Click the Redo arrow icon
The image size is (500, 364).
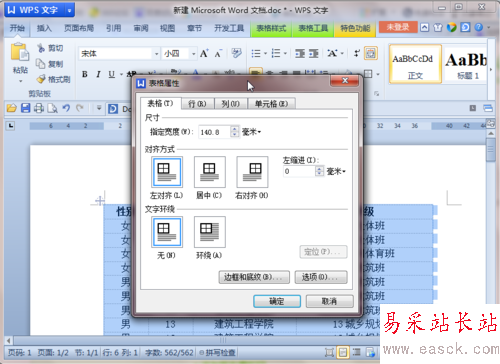pyautogui.click(x=79, y=108)
